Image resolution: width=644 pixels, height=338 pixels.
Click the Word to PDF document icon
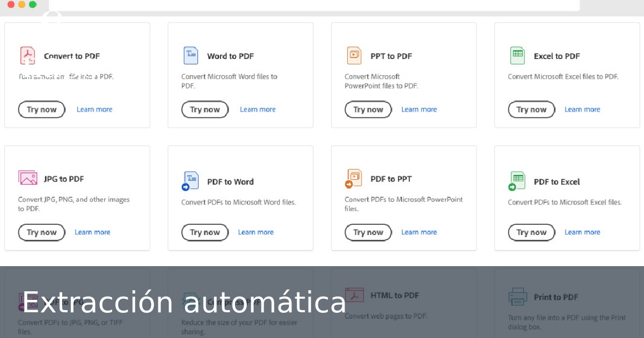click(x=191, y=55)
